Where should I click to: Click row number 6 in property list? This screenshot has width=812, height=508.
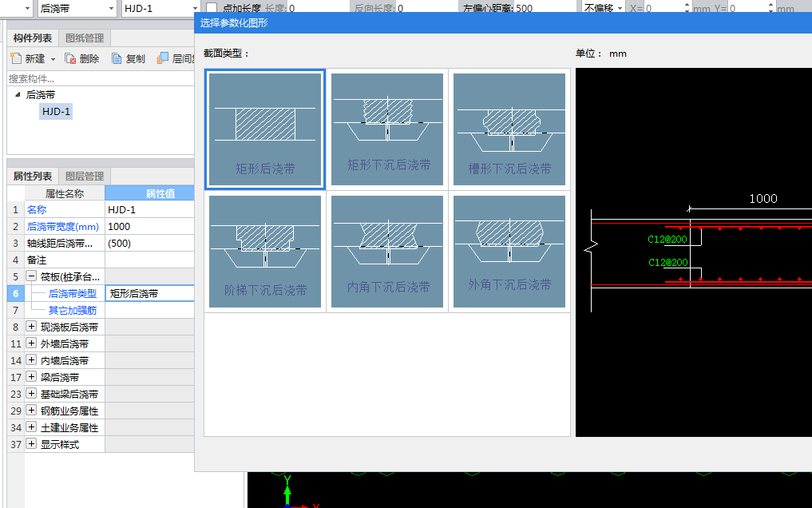click(15, 294)
